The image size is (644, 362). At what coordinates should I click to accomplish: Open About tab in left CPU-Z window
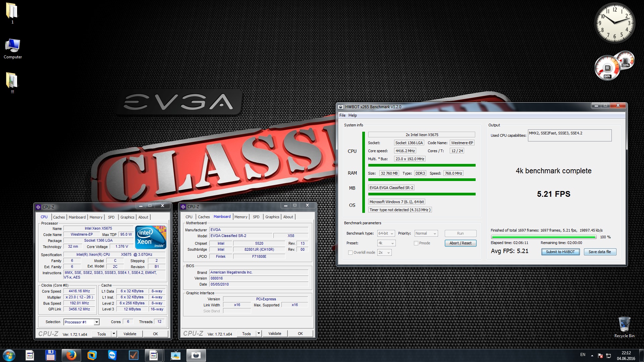143,217
